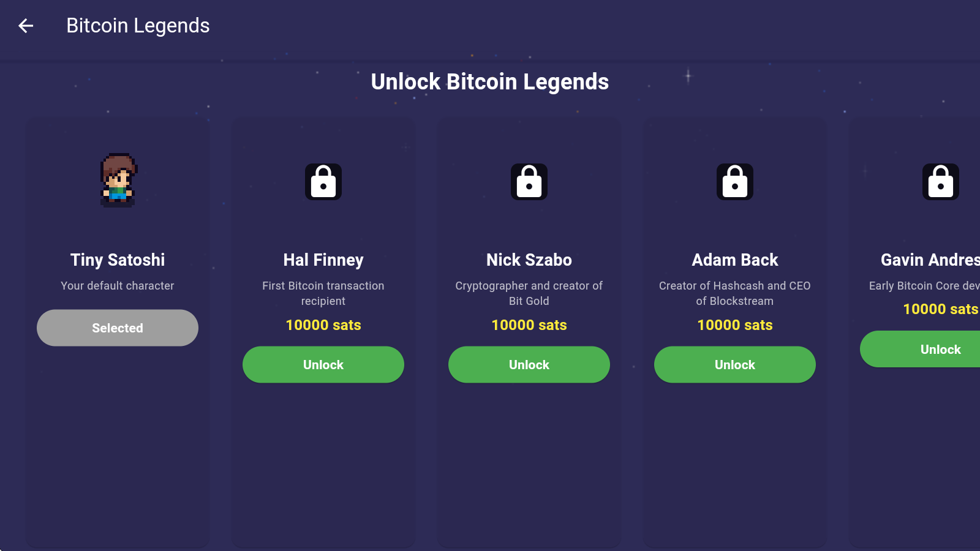Unlock the Gavin Andresen character
This screenshot has height=551, width=980.
pos(920,350)
